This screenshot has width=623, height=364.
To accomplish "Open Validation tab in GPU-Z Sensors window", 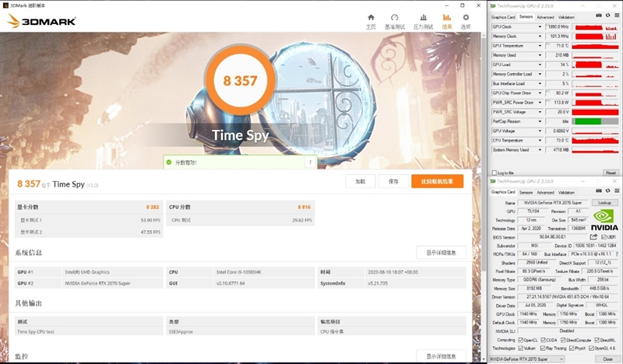I will pos(566,17).
